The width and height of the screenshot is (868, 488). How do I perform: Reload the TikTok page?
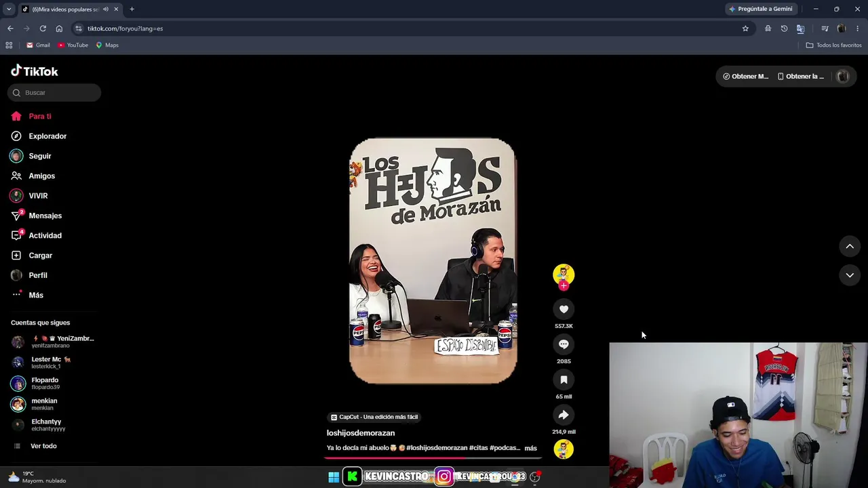(x=43, y=28)
